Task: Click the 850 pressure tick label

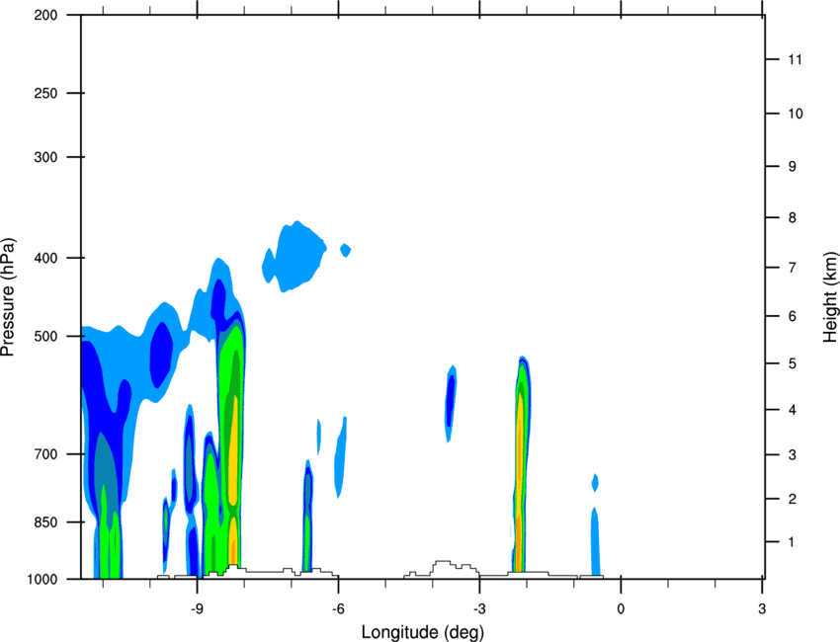Action: tap(45, 522)
